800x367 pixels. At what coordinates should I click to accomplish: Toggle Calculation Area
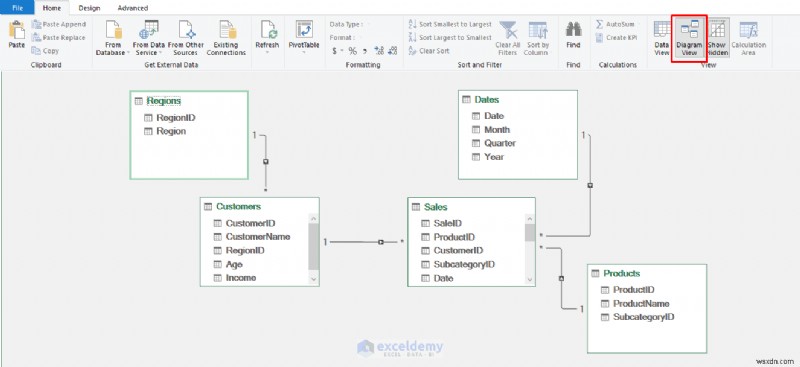(x=748, y=38)
